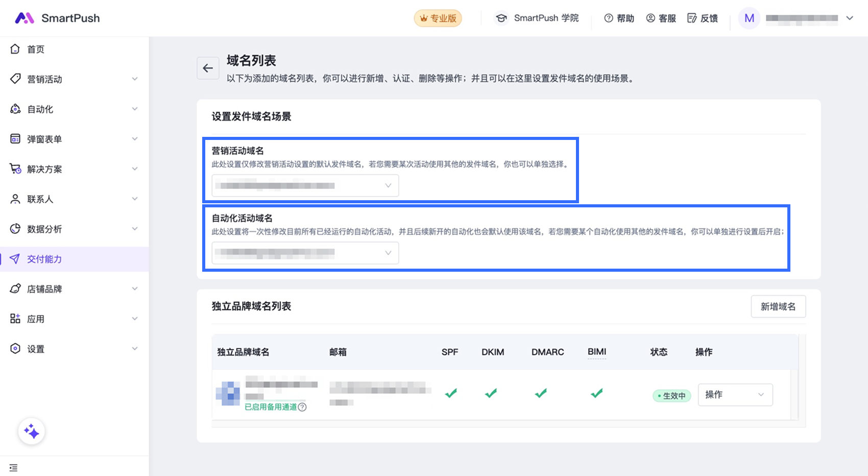Select 交付能力 in sidebar
This screenshot has width=868, height=476.
pos(44,259)
